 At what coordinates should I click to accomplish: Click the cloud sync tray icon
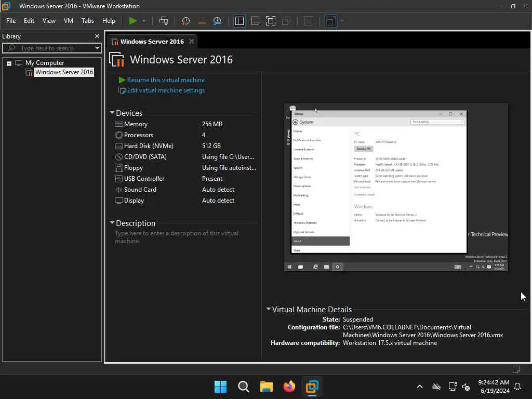pos(436,387)
